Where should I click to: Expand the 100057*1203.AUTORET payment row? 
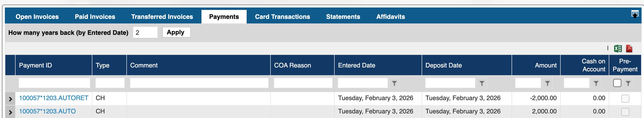[x=10, y=99]
